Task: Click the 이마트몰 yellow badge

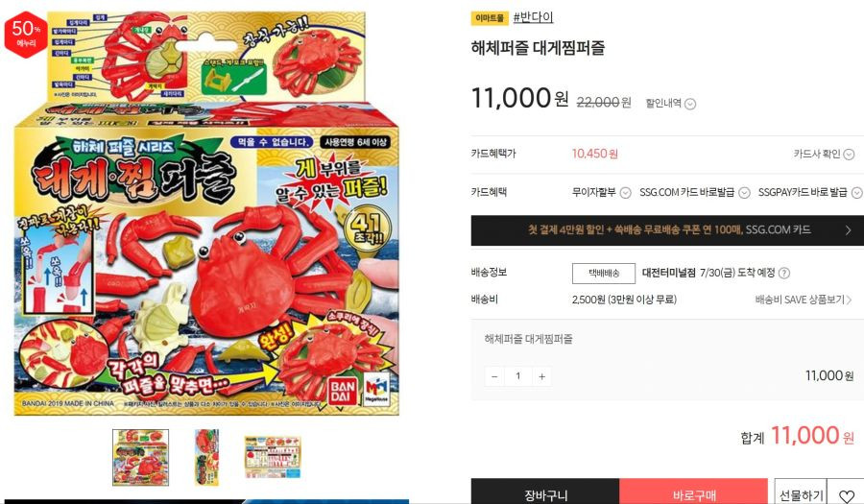Action: (490, 18)
